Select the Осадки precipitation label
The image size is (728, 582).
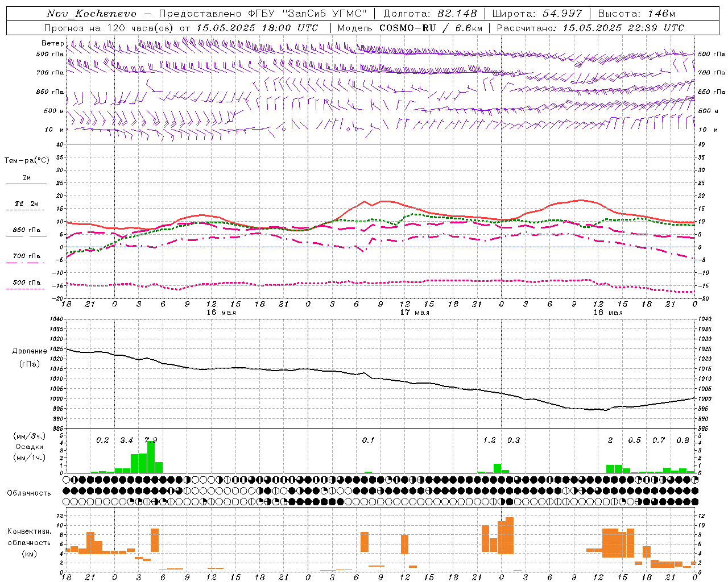[x=30, y=447]
